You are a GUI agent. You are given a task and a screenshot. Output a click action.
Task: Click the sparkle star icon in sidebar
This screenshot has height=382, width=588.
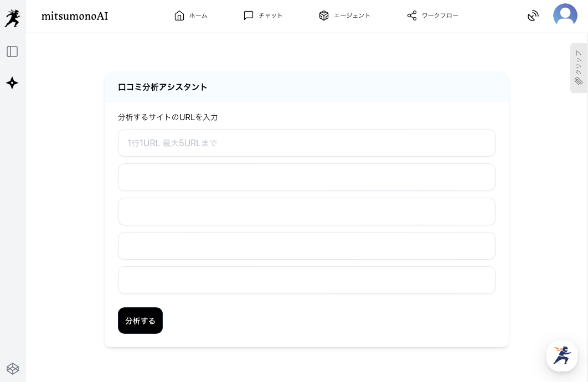[12, 83]
